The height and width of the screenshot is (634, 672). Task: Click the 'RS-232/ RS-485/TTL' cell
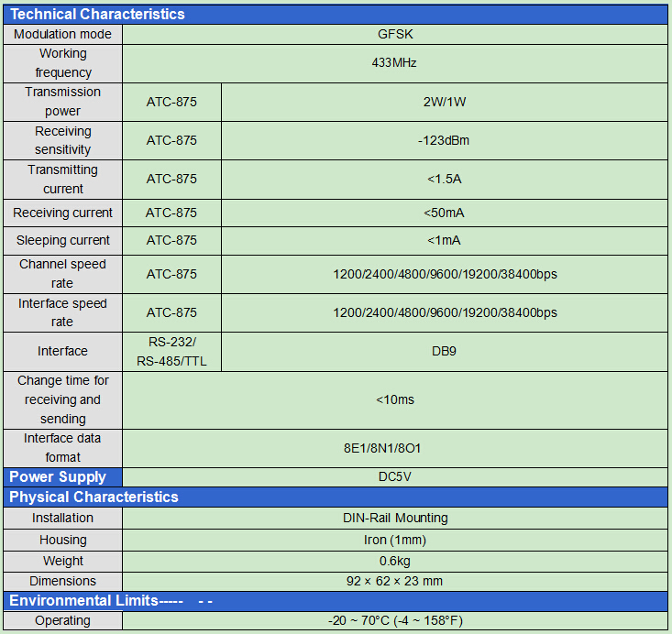pyautogui.click(x=171, y=351)
